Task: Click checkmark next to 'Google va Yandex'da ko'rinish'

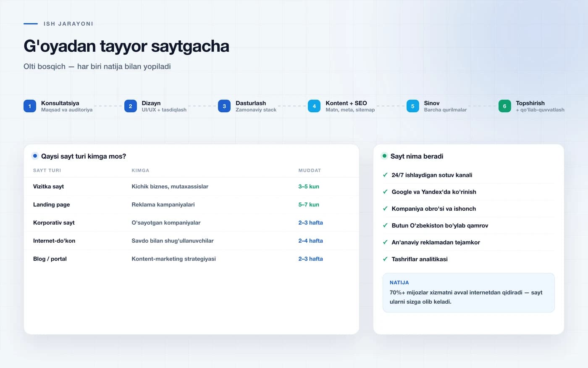Action: pos(385,192)
